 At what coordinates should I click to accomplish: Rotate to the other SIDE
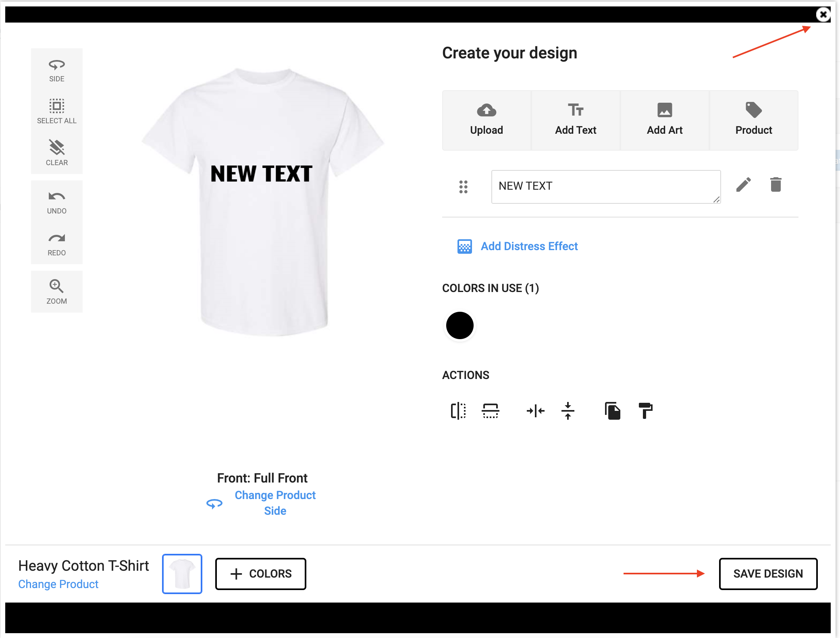coord(56,69)
